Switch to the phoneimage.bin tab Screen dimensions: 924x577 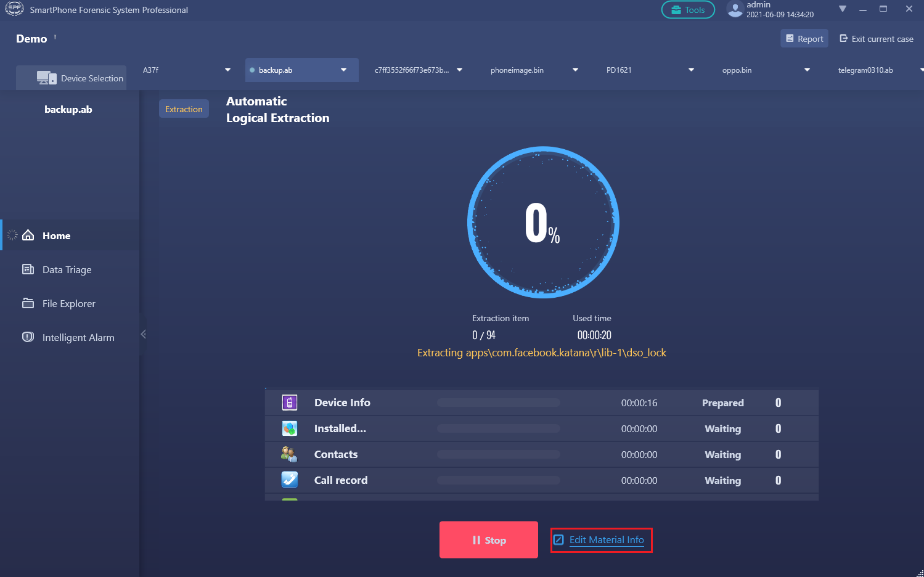click(x=517, y=70)
